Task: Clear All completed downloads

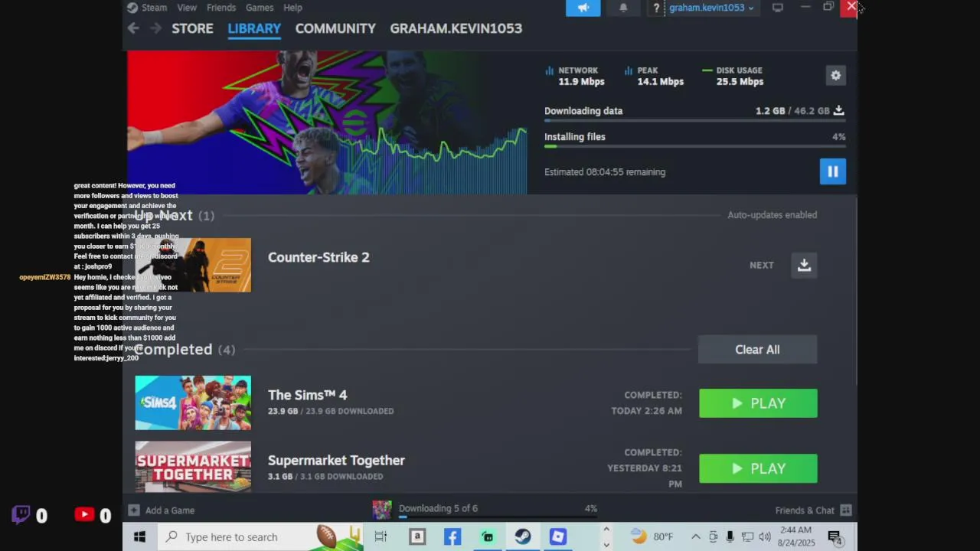Action: [x=757, y=350]
